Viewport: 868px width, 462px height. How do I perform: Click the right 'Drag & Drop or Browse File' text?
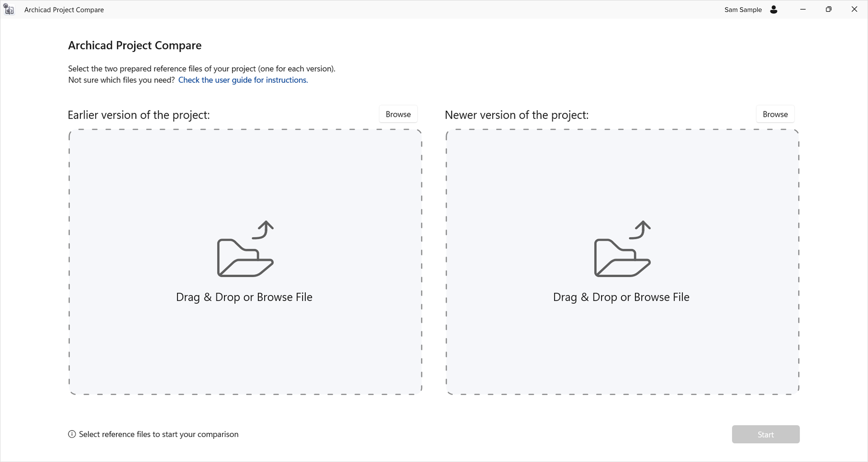click(x=621, y=297)
